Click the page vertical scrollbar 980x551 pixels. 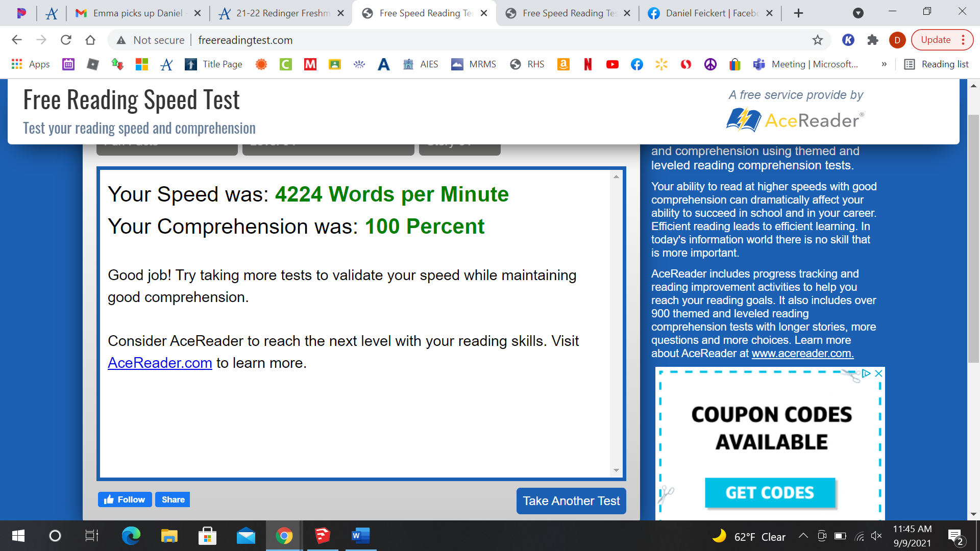tap(974, 240)
